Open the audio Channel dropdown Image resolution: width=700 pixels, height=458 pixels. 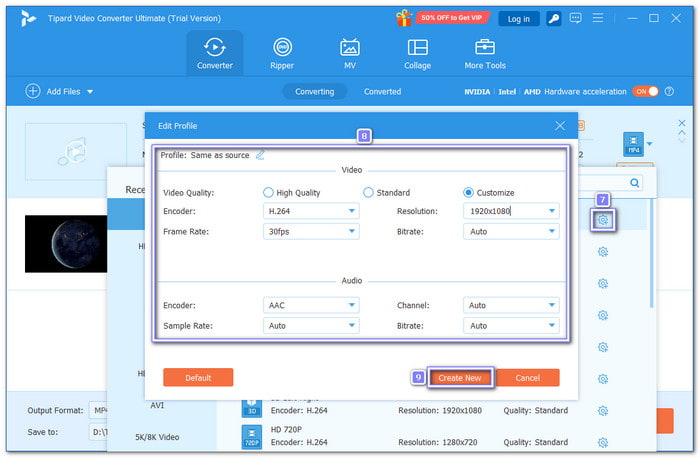coord(511,306)
